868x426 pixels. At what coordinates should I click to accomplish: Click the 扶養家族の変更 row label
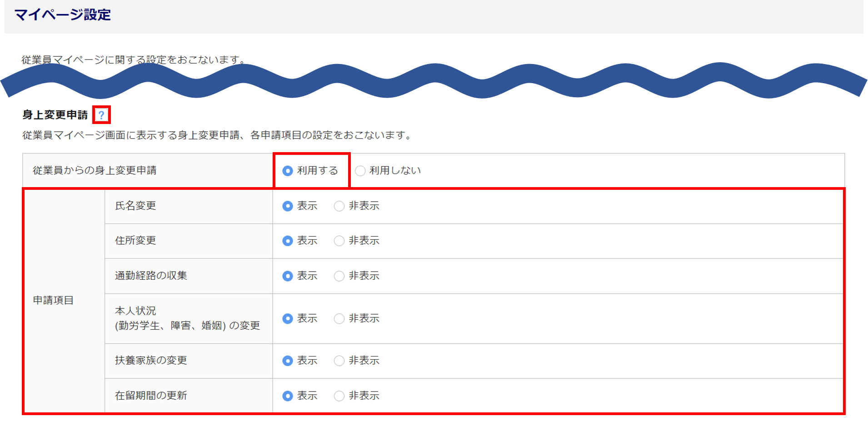click(x=151, y=360)
